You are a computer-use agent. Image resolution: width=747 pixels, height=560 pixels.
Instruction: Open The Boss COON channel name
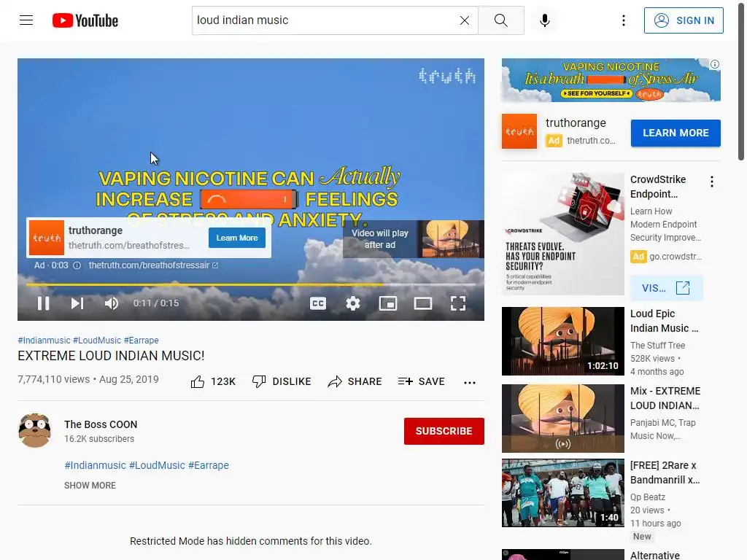coord(101,424)
